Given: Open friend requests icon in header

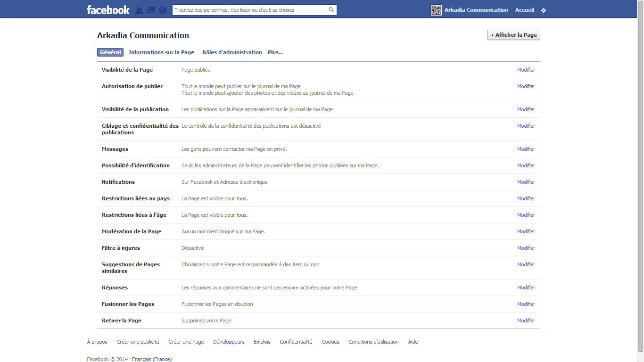Looking at the screenshot, I should pyautogui.click(x=139, y=10).
